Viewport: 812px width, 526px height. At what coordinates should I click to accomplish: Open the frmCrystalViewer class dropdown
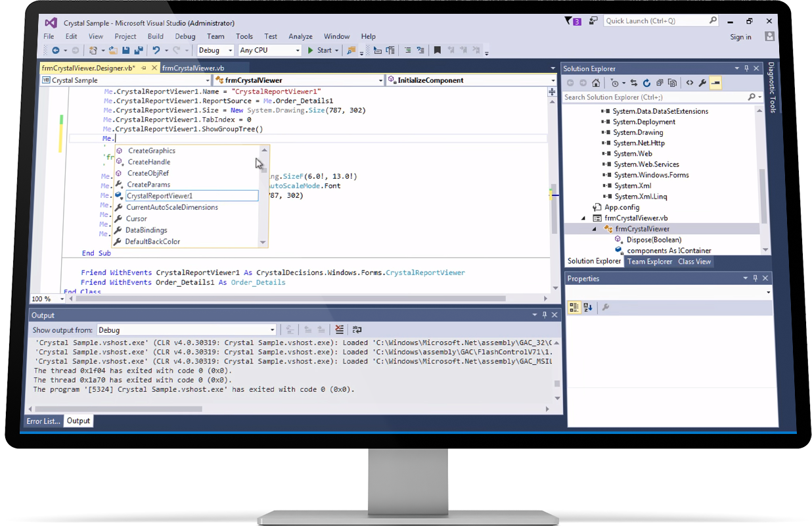click(x=299, y=80)
